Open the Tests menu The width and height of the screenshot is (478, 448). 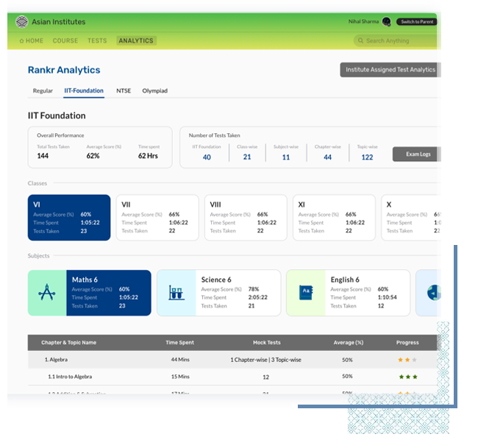(x=97, y=40)
